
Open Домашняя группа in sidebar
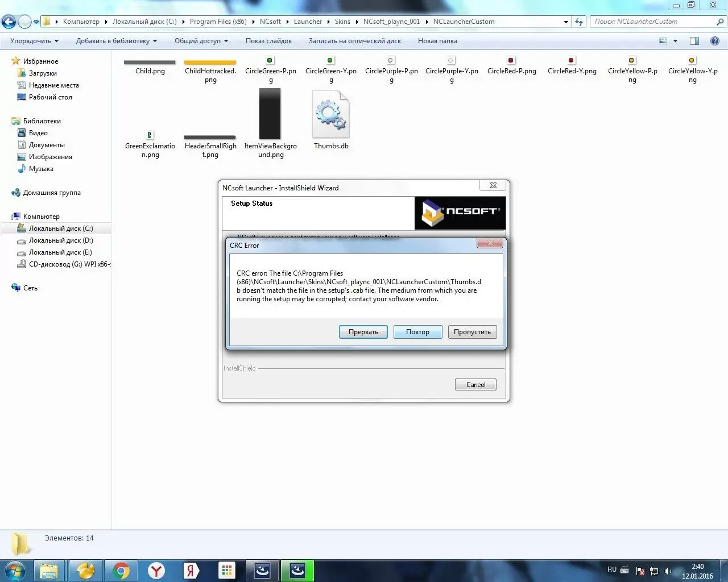tap(52, 193)
